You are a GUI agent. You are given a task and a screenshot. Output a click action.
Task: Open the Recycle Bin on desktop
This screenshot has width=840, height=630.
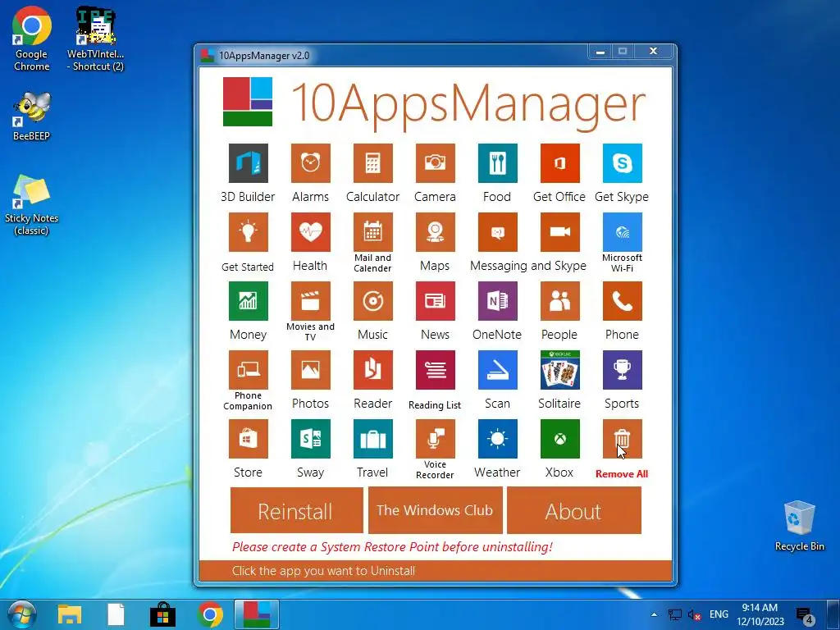[x=799, y=526]
